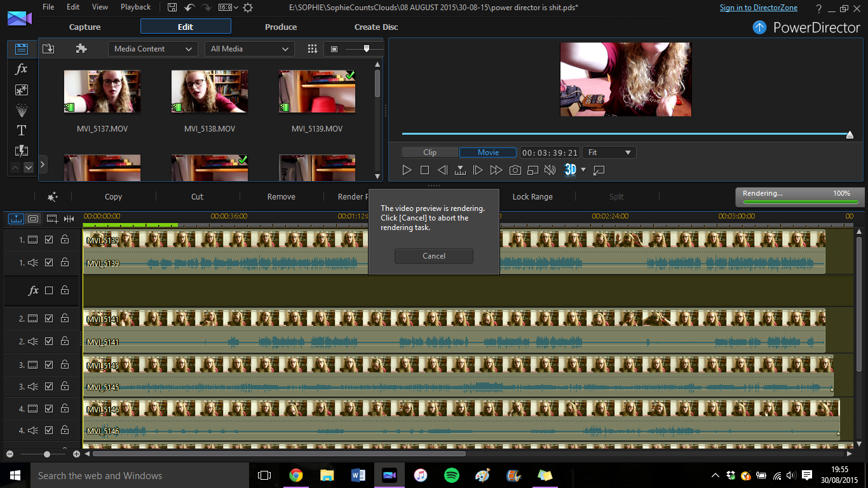Disable video track 1 checkbox

49,240
